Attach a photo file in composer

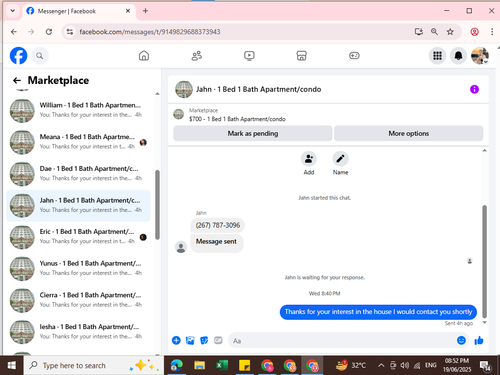tap(190, 340)
